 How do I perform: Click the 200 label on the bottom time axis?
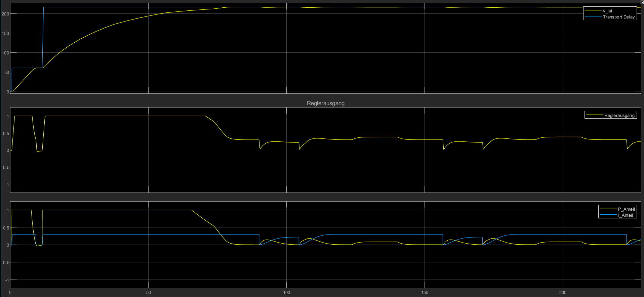click(563, 293)
